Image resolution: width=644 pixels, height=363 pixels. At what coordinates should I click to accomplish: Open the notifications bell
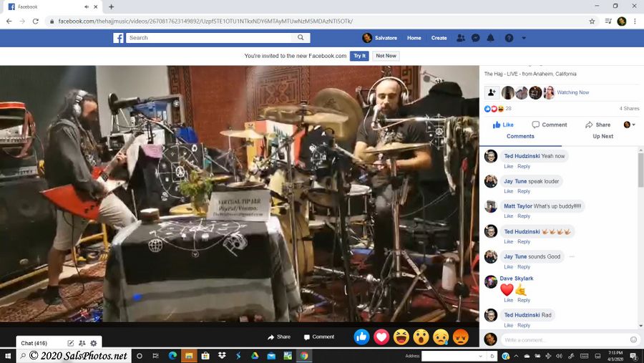pyautogui.click(x=491, y=38)
